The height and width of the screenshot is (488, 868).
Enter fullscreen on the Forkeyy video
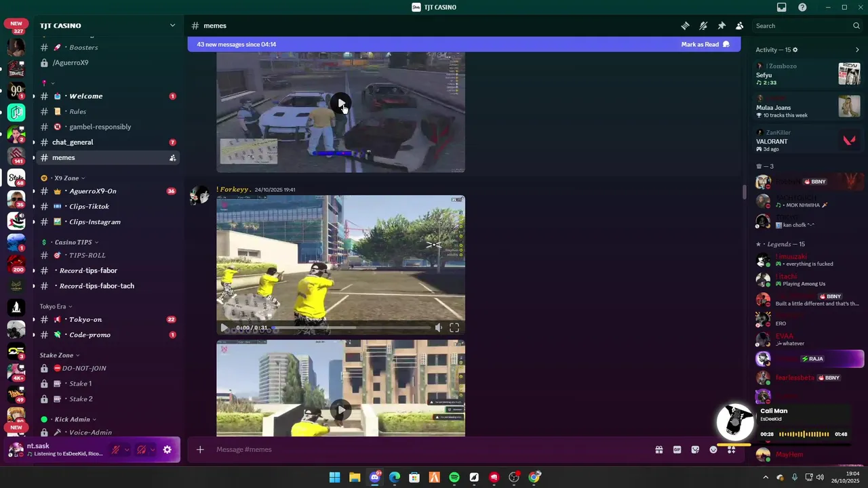[x=454, y=327]
